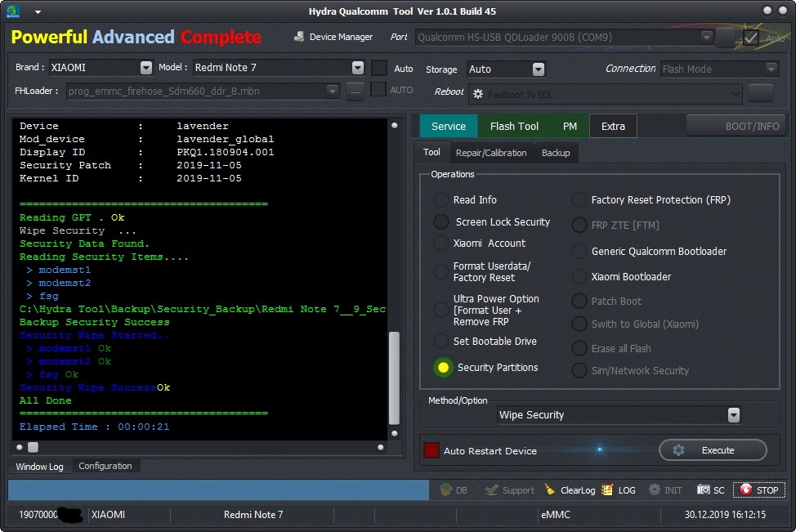Expand the Connection Flash Mode dropdown
This screenshot has width=796, height=532.
(771, 69)
